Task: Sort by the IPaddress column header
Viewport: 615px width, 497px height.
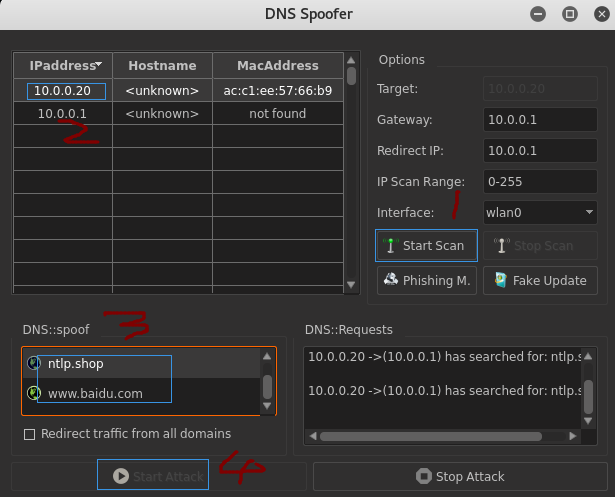Action: point(62,65)
